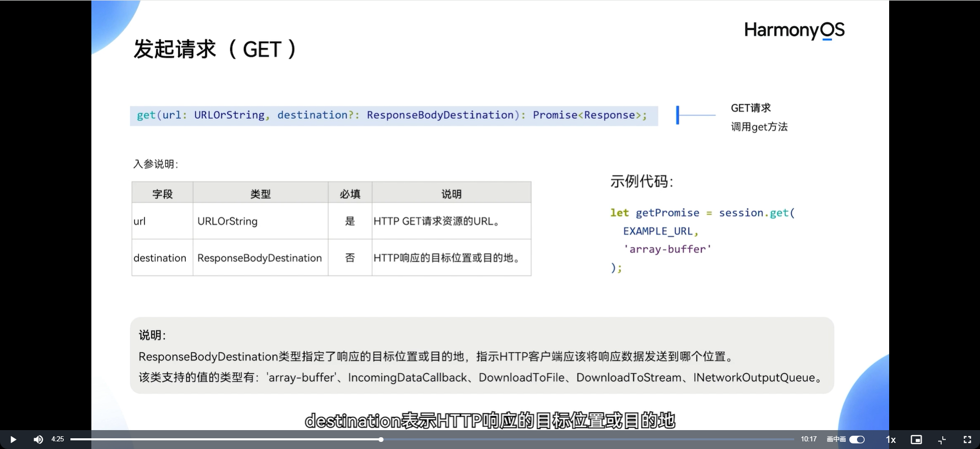Viewport: 980px width, 449px height.
Task: Click the GET请求 annotation text
Action: point(751,108)
